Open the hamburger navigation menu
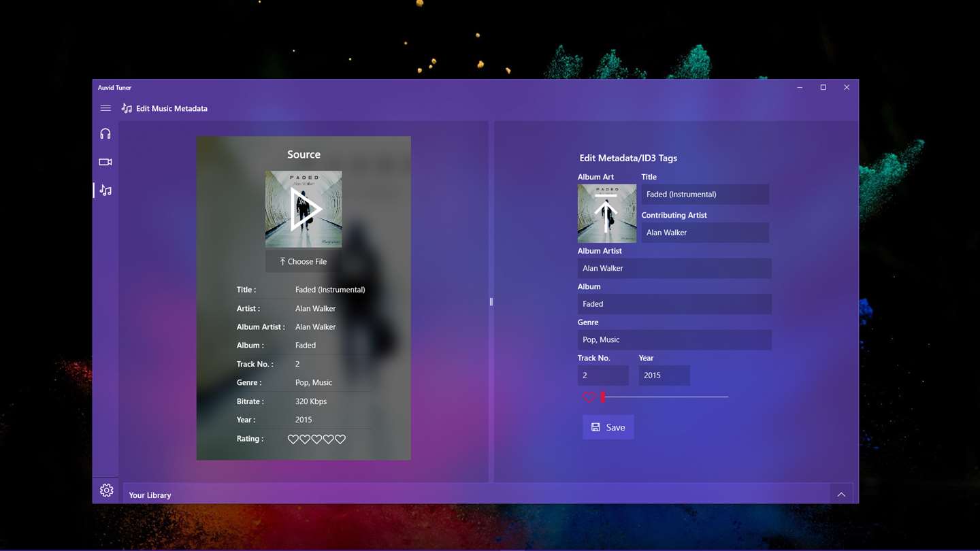 point(105,108)
